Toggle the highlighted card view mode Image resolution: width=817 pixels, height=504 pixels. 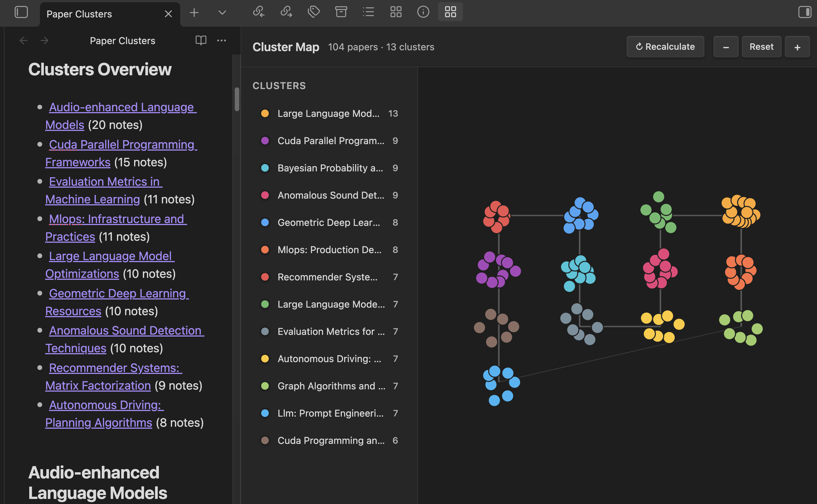point(450,12)
